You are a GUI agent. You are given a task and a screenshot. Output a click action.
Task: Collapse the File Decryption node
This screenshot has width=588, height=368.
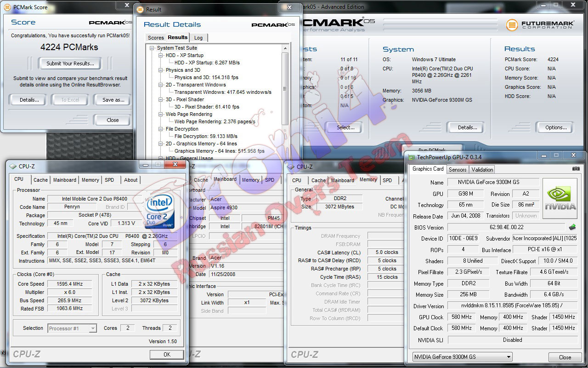click(161, 129)
